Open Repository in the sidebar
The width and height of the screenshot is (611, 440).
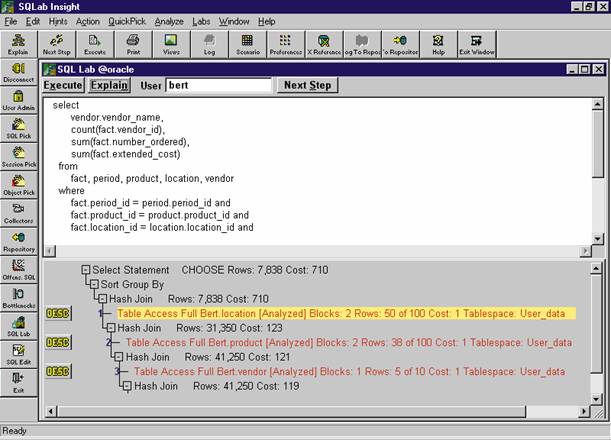tap(18, 242)
